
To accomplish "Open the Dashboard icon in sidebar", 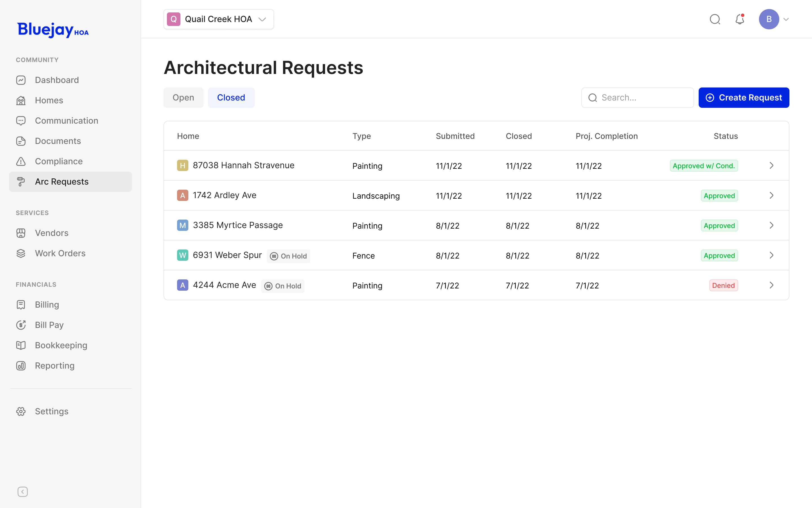I will point(21,80).
